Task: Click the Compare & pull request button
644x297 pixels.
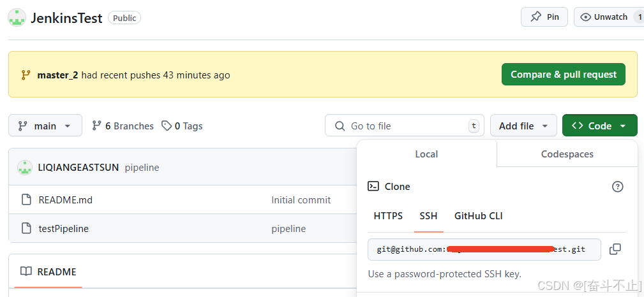Action: (x=564, y=74)
